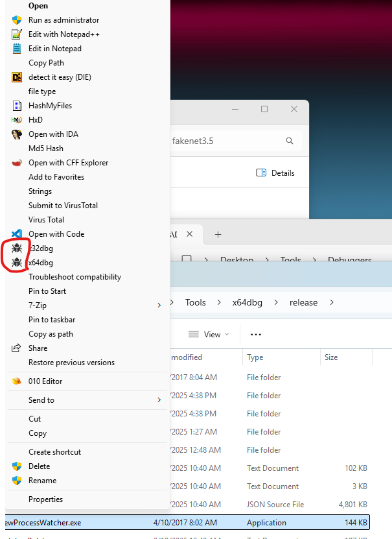Click the File folder row at 1:27 AM
Image resolution: width=392 pixels, height=539 pixels.
pyautogui.click(x=270, y=432)
